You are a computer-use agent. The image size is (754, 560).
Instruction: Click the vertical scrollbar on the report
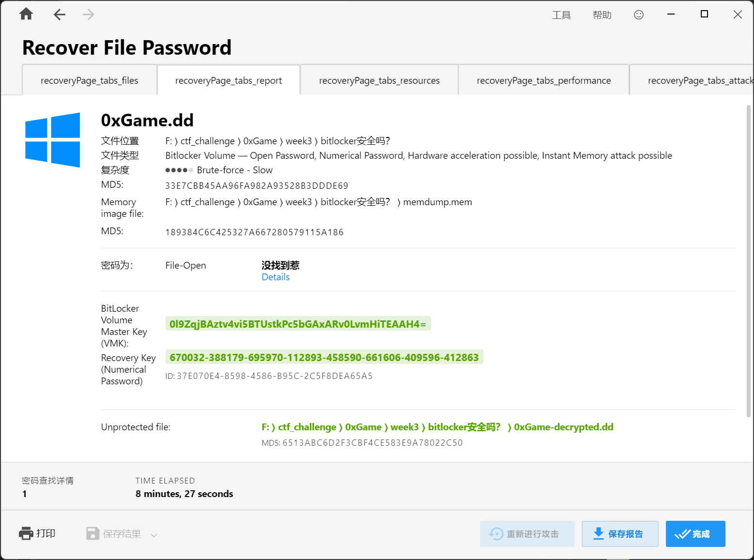tap(749, 261)
